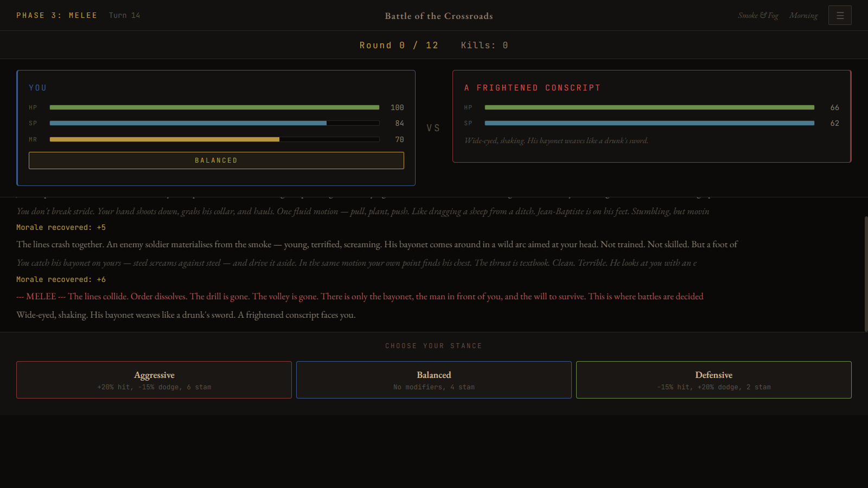Open the hamburger menu icon
868x488 pixels.
(x=840, y=16)
